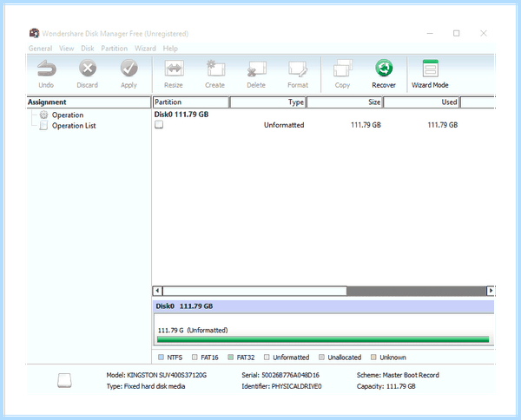Click the Operation gear icon in tree

[x=43, y=115]
